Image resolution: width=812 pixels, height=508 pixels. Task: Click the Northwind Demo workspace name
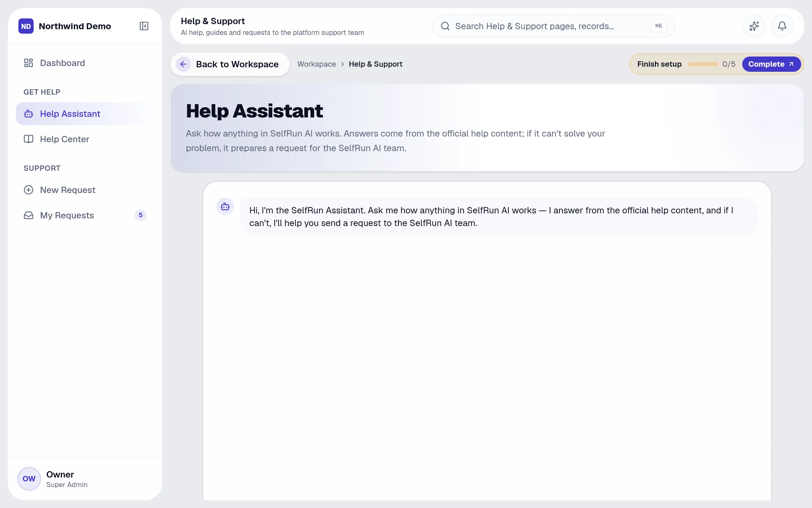pos(75,26)
